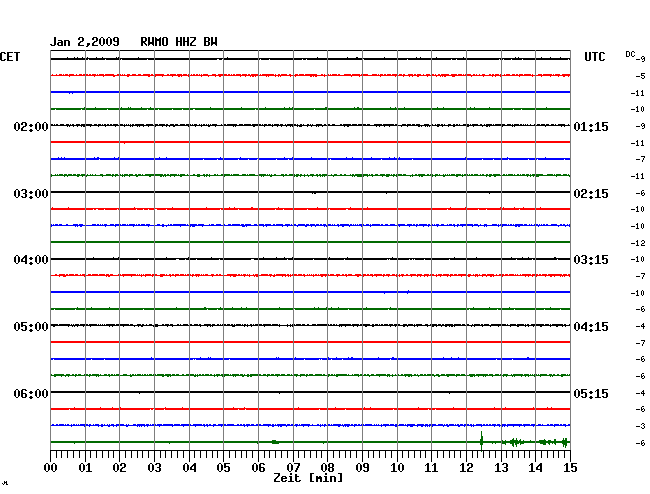Select the 02:15 UTC time label
Screen dimensions: 650x494
pyautogui.click(x=591, y=194)
